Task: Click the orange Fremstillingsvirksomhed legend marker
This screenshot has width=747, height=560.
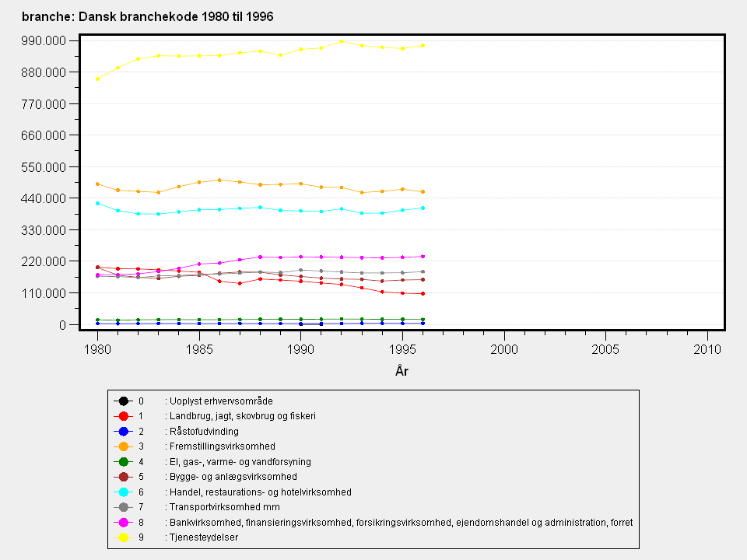Action: 122,446
